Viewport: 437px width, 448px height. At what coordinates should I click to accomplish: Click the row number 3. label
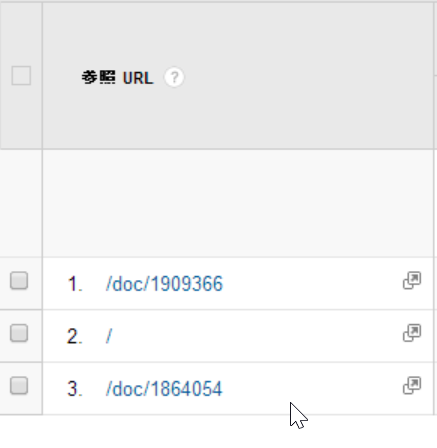point(75,389)
